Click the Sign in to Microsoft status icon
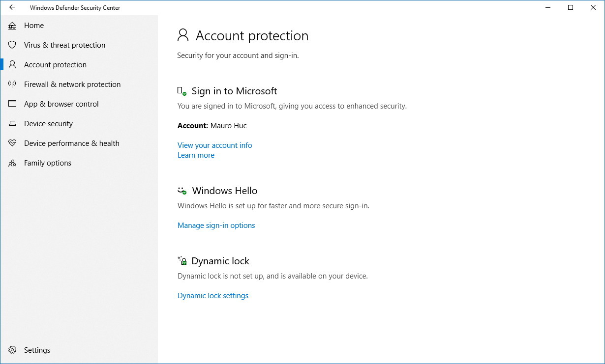 (x=182, y=91)
